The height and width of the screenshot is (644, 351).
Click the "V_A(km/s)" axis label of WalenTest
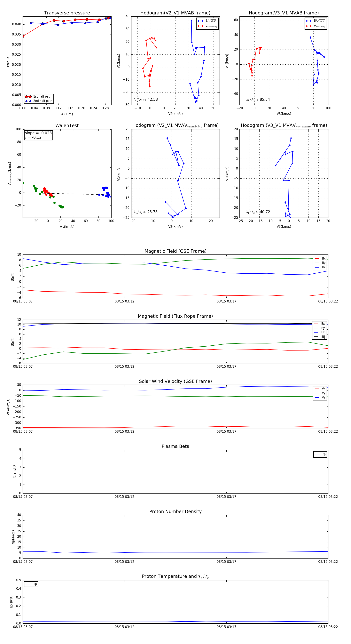click(67, 227)
